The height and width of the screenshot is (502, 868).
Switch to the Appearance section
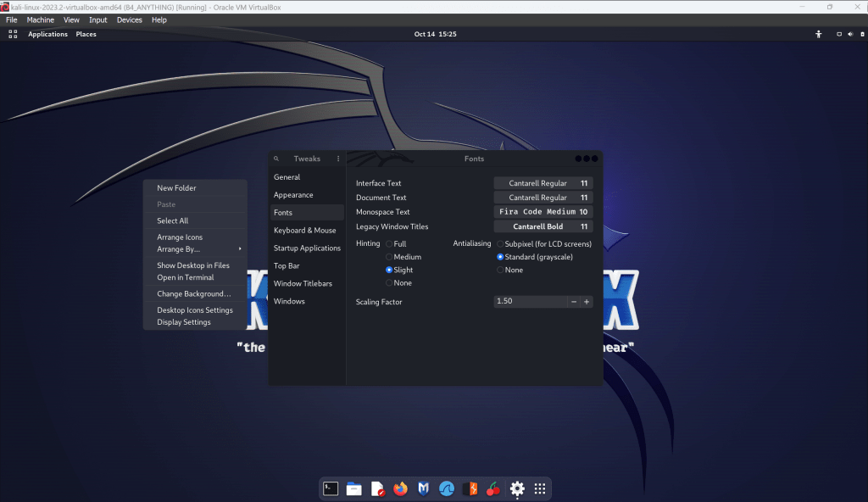tap(293, 195)
